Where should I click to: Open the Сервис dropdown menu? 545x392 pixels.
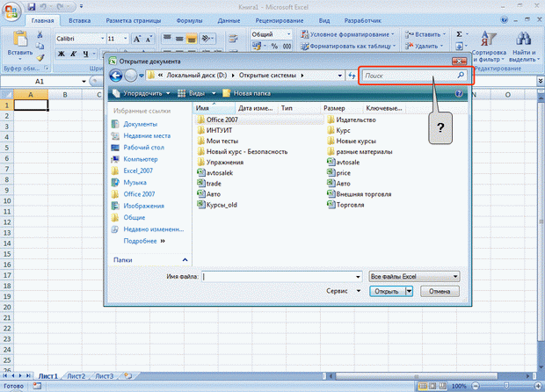(x=343, y=291)
